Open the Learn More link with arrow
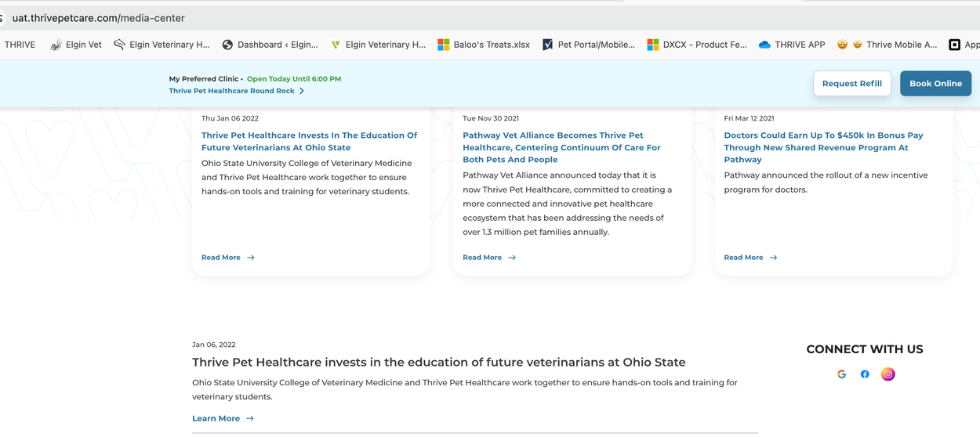The height and width of the screenshot is (437, 980). point(223,418)
